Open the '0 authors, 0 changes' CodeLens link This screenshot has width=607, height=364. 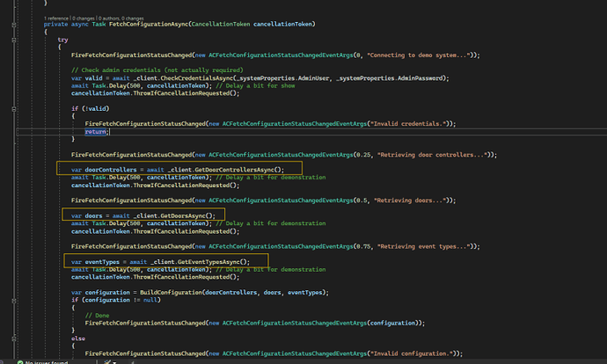coord(121,18)
